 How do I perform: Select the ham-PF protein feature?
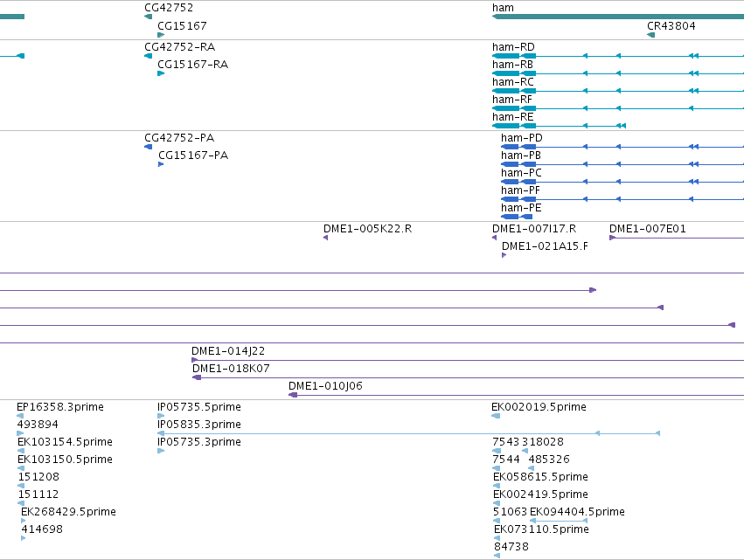pyautogui.click(x=518, y=199)
